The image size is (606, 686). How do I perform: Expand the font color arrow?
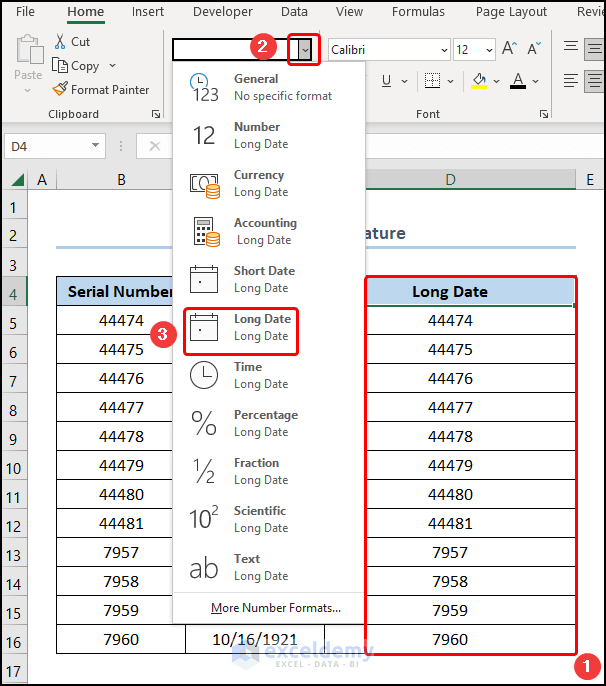[x=535, y=81]
